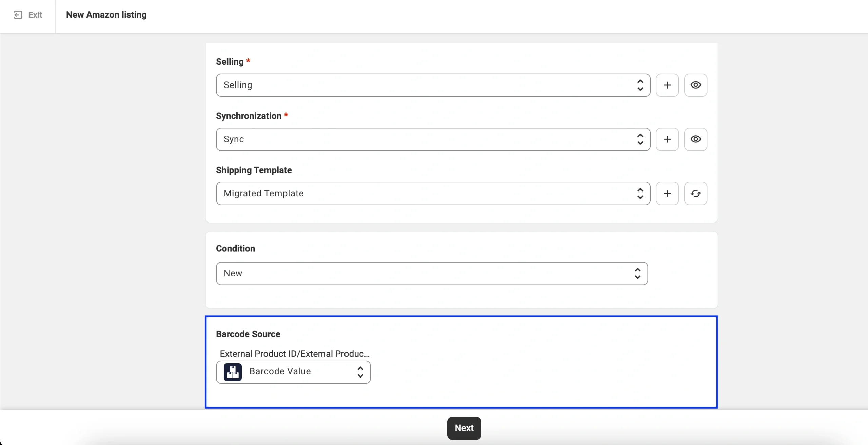Viewport: 868px width, 445px height.
Task: View Sync policy via eye icon
Action: click(x=695, y=139)
